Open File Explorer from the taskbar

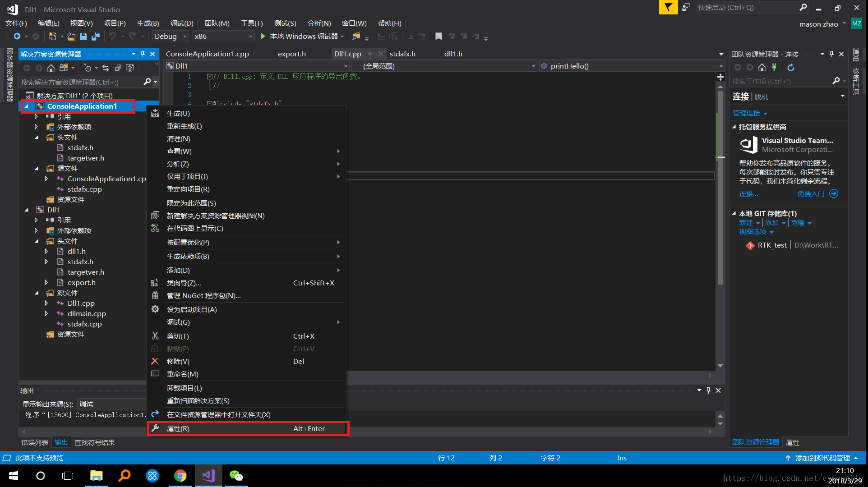tap(96, 476)
